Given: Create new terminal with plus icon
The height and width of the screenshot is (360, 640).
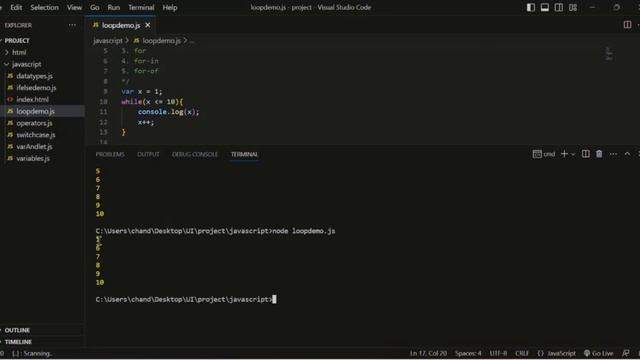Looking at the screenshot, I should click(564, 154).
